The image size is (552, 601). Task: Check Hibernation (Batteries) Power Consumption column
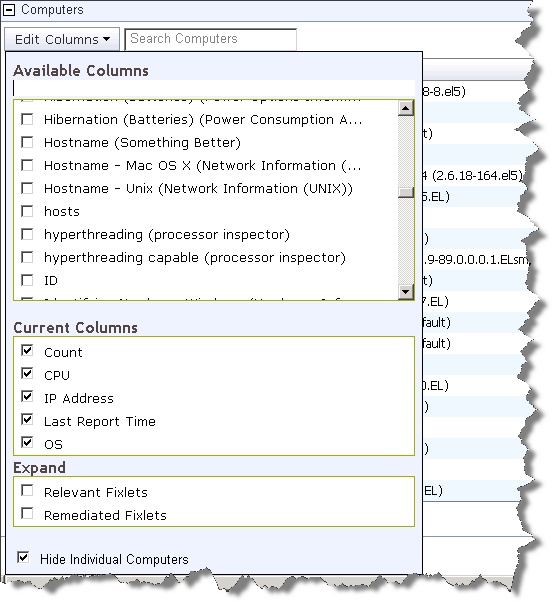(x=27, y=119)
